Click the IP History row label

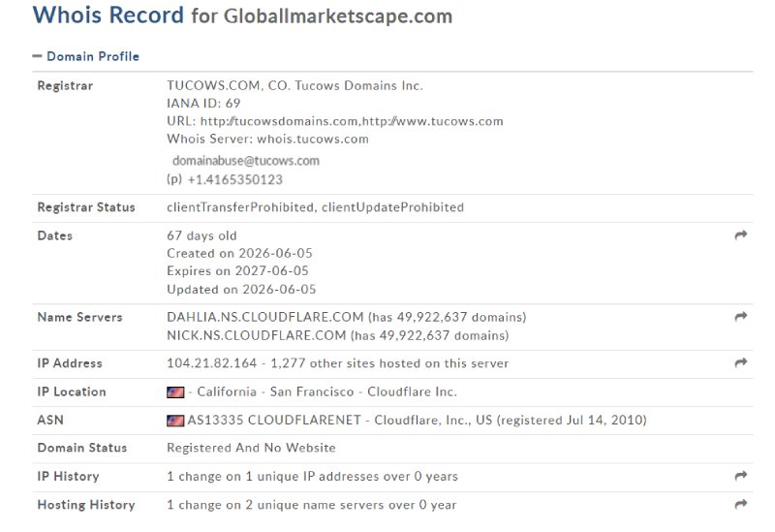coord(68,477)
